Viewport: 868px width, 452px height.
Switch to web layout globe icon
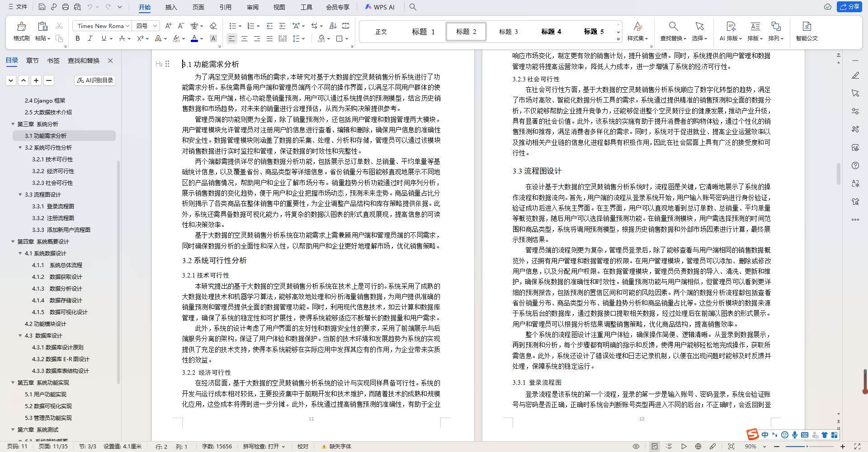pos(698,447)
